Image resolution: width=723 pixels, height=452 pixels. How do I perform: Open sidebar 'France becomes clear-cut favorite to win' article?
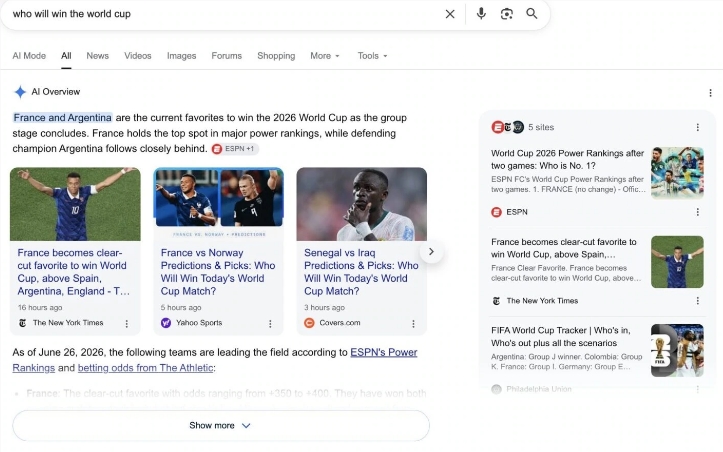pos(563,248)
